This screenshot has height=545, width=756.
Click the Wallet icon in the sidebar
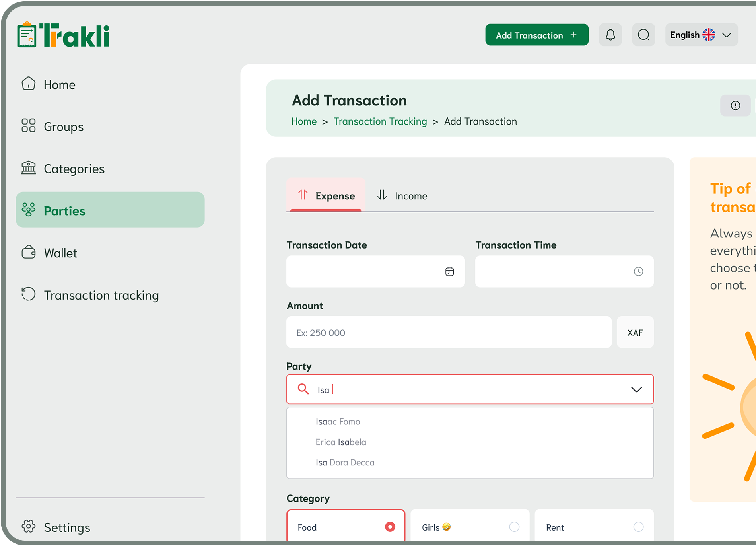(29, 253)
